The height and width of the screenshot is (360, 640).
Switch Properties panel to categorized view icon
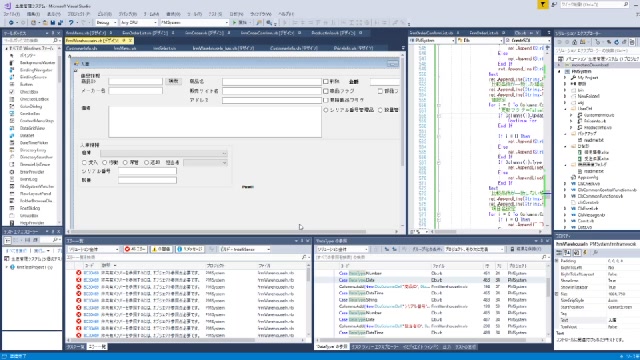[x=560, y=253]
